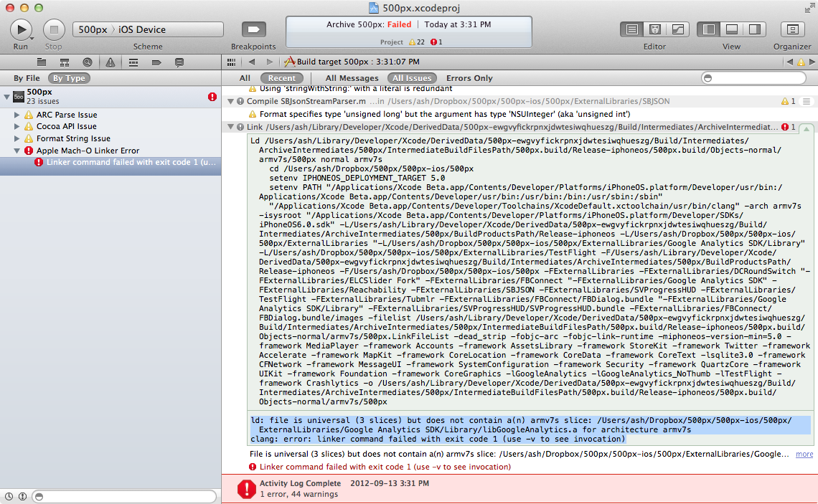This screenshot has height=504, width=818.
Task: Toggle the Utilities right panel view
Action: (754, 29)
